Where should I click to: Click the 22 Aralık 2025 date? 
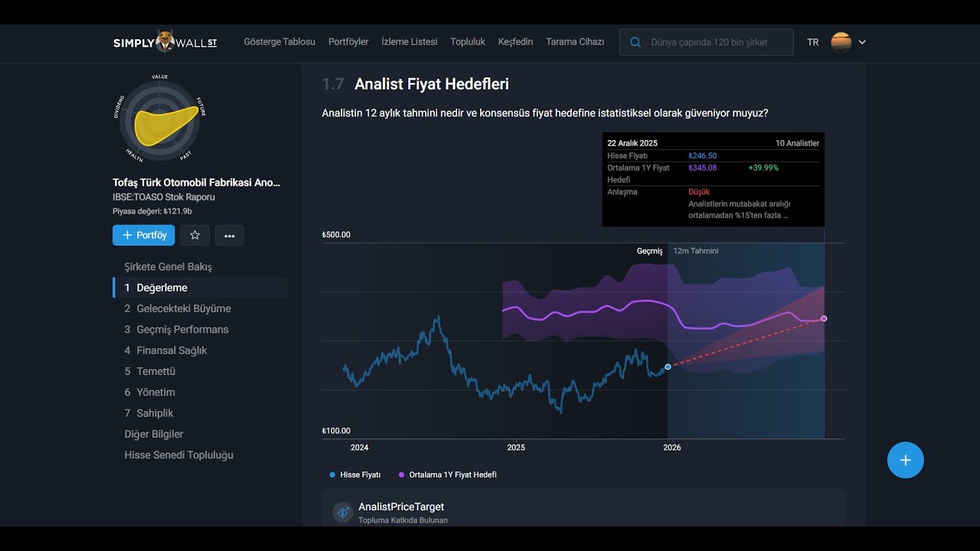632,143
